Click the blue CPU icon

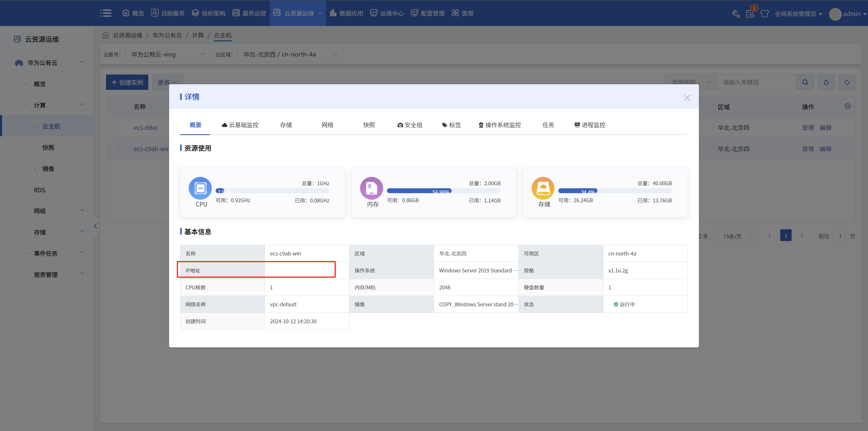200,188
